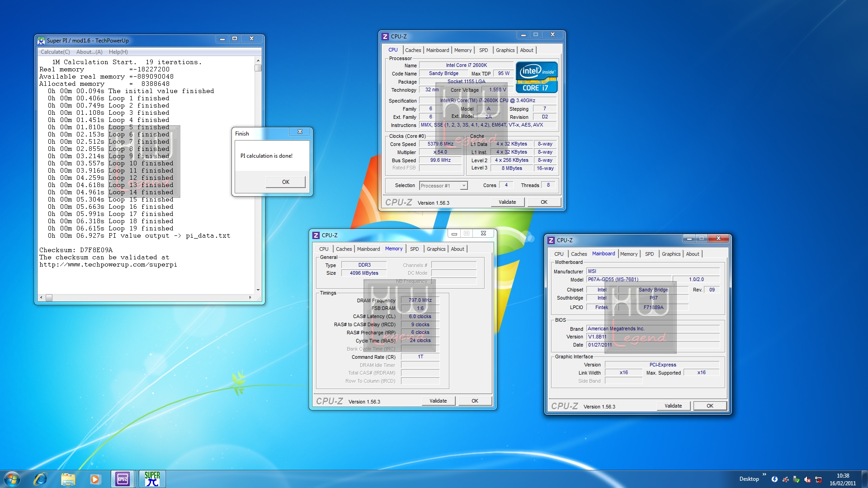
Task: Click the lightning bolt tray icon
Action: [x=774, y=479]
